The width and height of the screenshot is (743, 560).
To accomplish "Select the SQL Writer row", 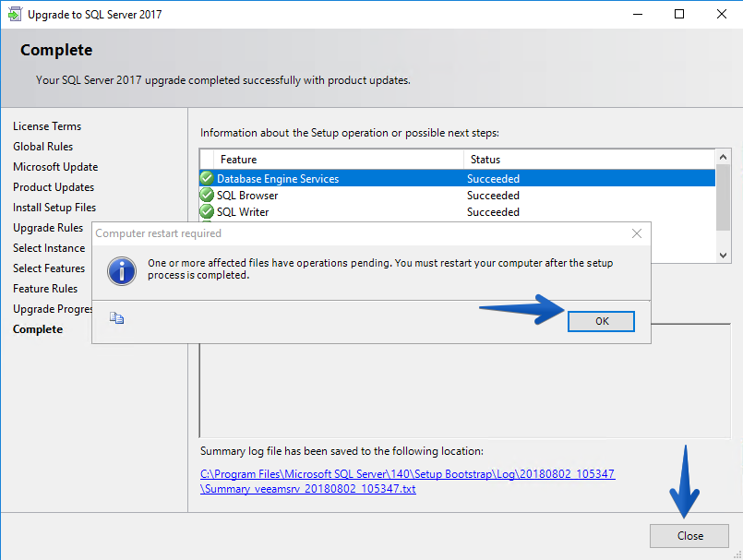I will pos(457,212).
